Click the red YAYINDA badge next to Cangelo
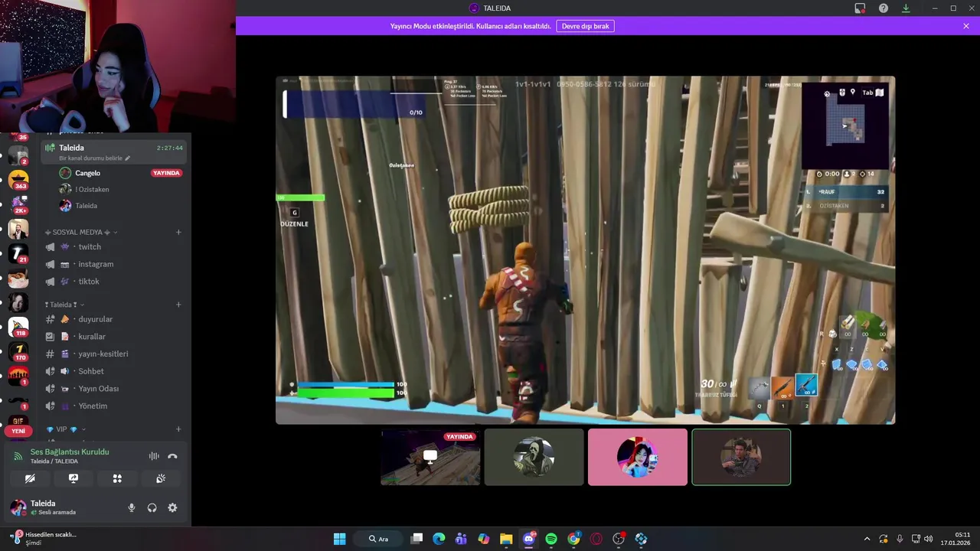 [166, 173]
